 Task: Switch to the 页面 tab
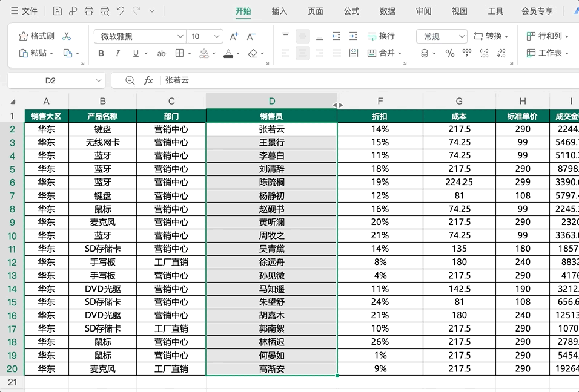[x=316, y=11]
